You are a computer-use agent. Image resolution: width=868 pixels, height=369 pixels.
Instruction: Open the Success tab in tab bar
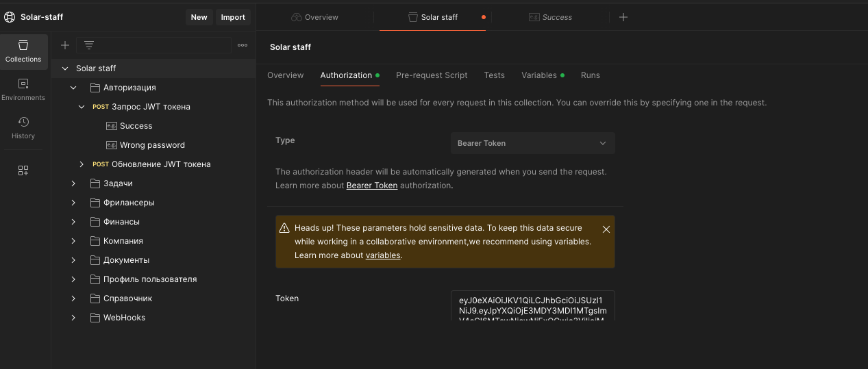549,17
